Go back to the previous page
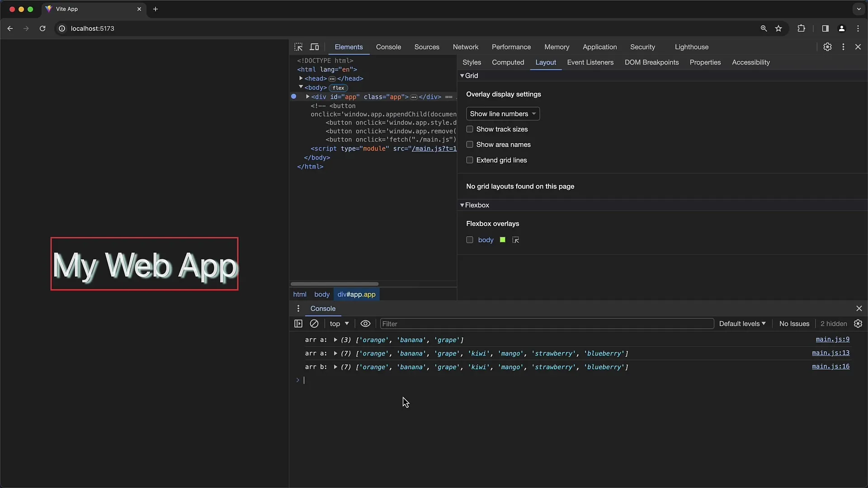This screenshot has height=488, width=868. pos(10,28)
